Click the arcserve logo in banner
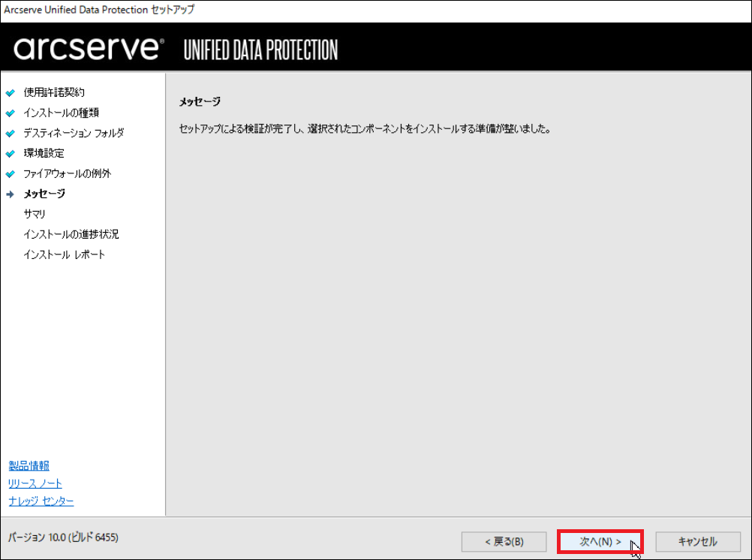 tap(89, 49)
